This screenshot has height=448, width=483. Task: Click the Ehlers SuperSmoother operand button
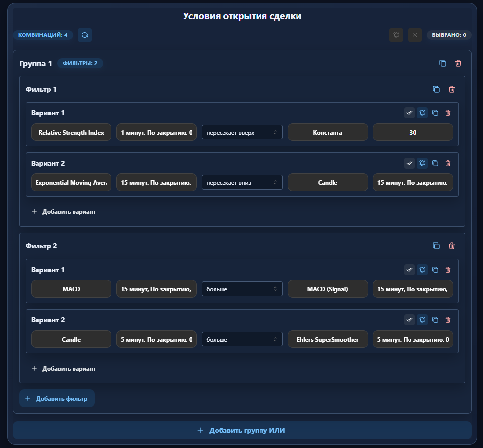click(328, 339)
